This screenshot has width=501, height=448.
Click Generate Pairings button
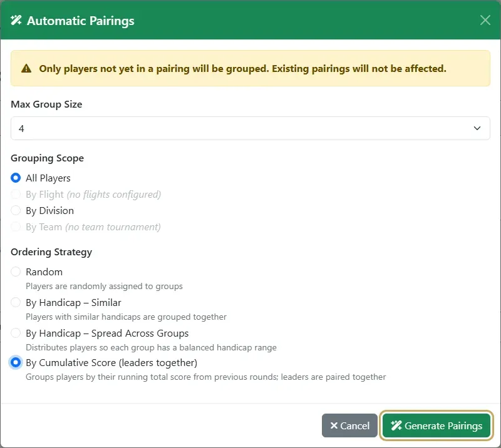click(x=436, y=425)
